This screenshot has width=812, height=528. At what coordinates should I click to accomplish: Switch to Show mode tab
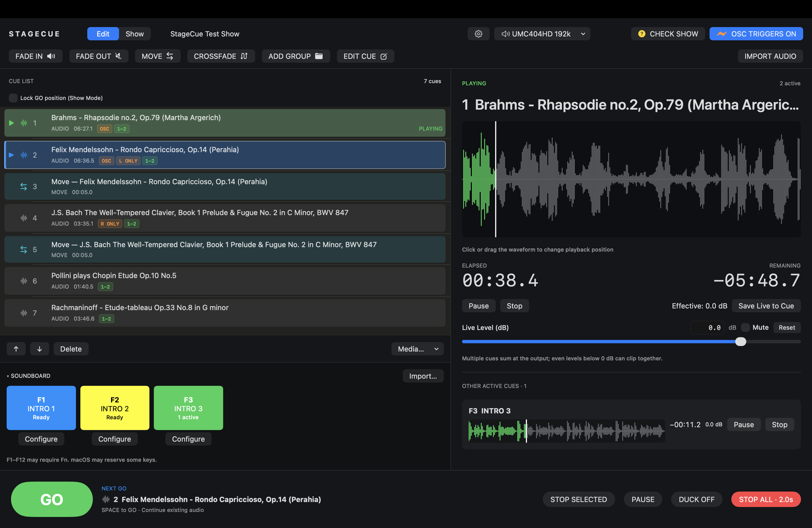click(x=135, y=34)
